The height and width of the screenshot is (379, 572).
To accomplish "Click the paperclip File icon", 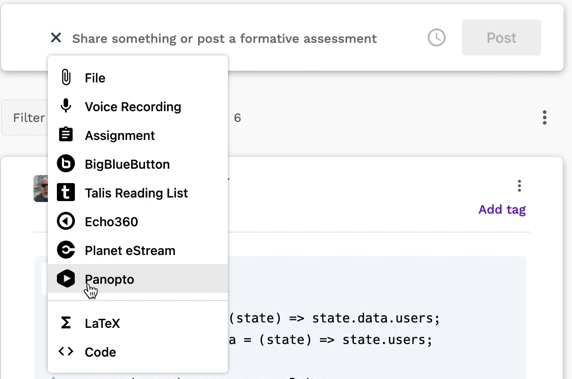I will (66, 77).
